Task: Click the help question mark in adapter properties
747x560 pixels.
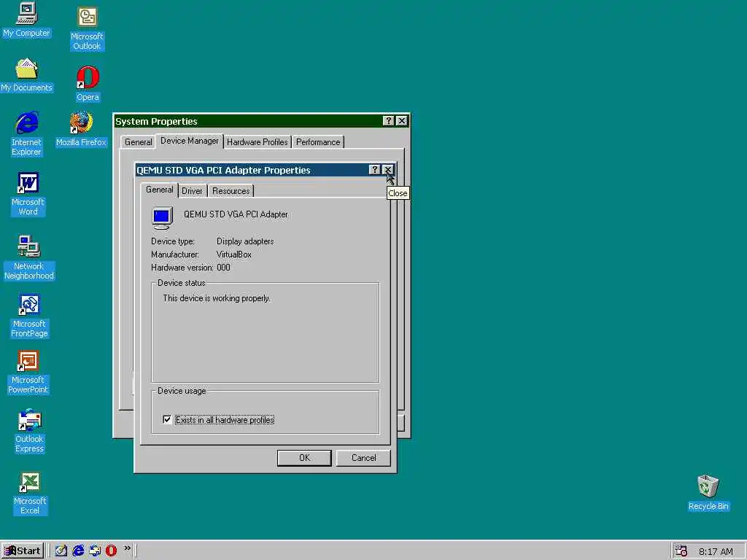Action: point(374,170)
